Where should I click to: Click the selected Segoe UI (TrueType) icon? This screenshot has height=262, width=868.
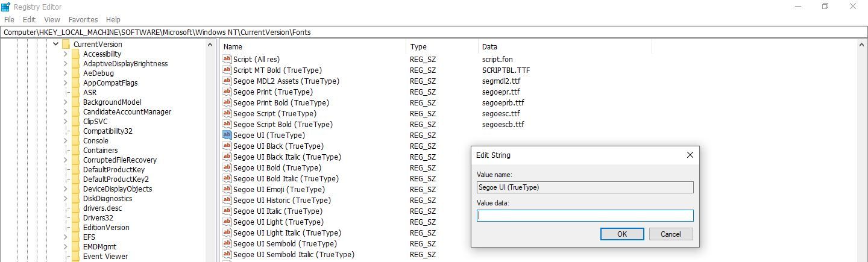227,135
